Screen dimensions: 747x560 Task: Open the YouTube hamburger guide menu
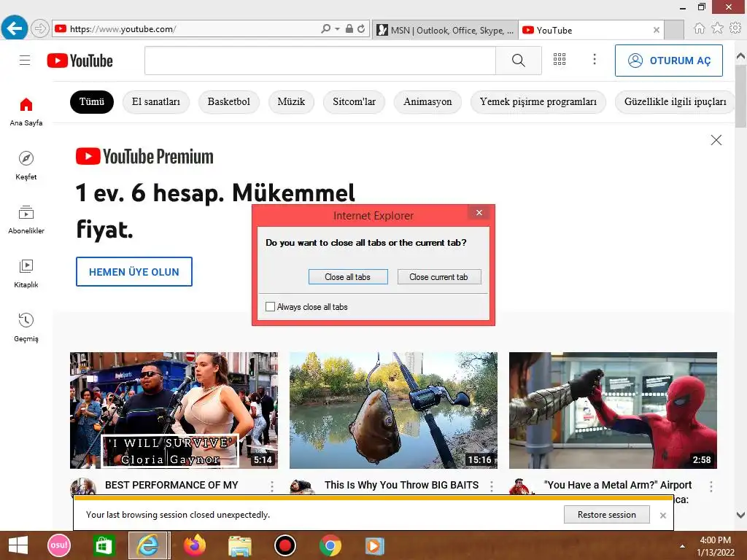(25, 61)
